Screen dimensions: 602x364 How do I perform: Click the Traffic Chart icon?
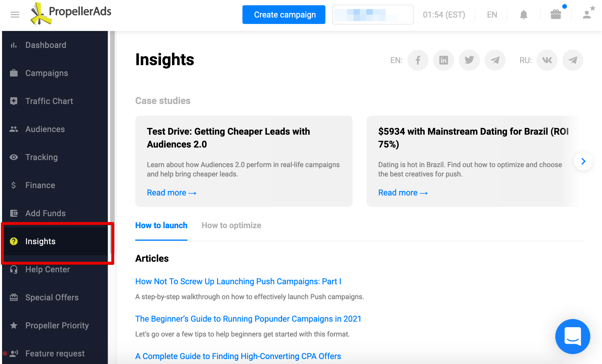click(x=14, y=101)
